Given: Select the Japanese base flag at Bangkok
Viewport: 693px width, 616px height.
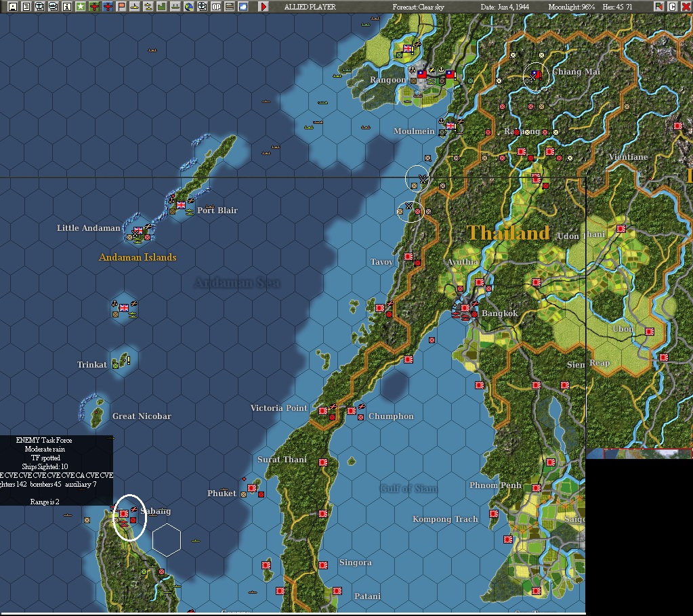Looking at the screenshot, I should [x=465, y=307].
